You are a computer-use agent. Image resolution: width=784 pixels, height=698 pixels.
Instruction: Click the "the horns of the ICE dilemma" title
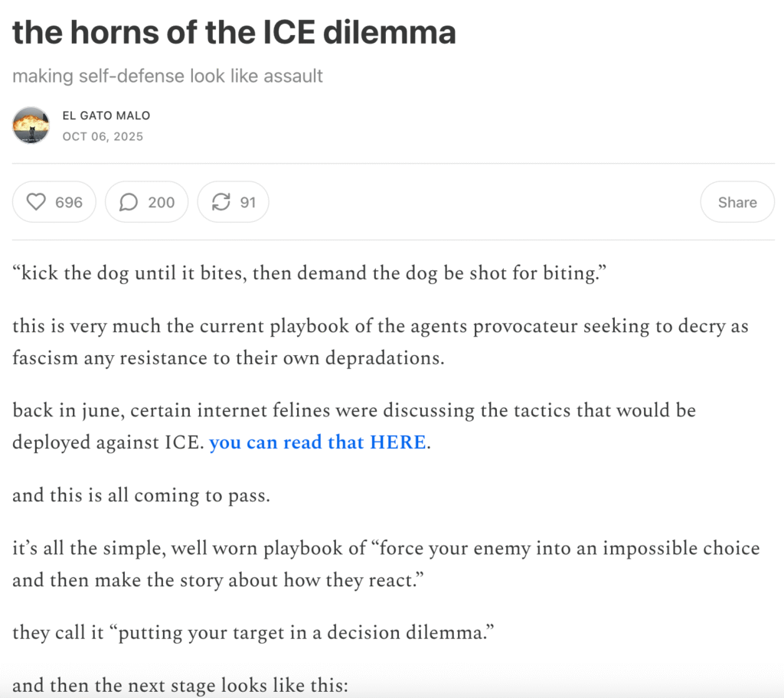pos(234,32)
